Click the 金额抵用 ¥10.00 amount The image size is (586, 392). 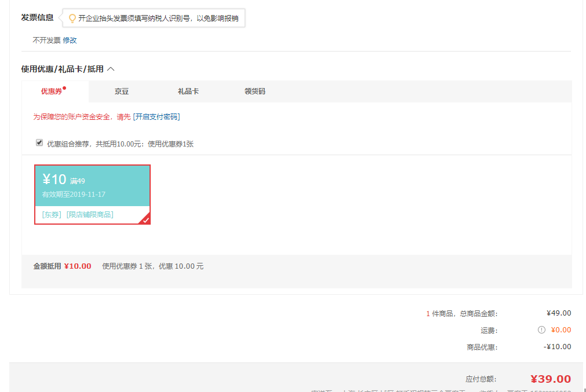78,266
